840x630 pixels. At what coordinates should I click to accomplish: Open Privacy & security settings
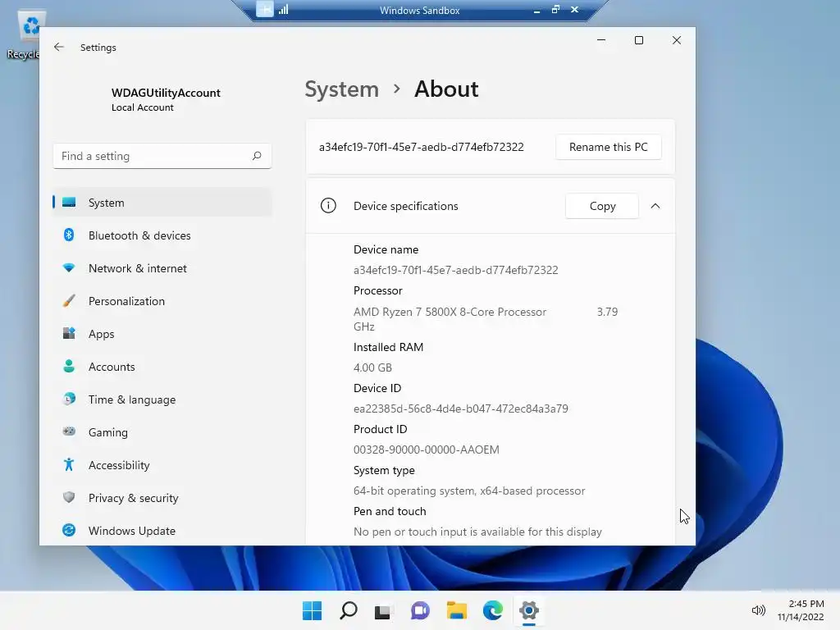tap(162, 498)
